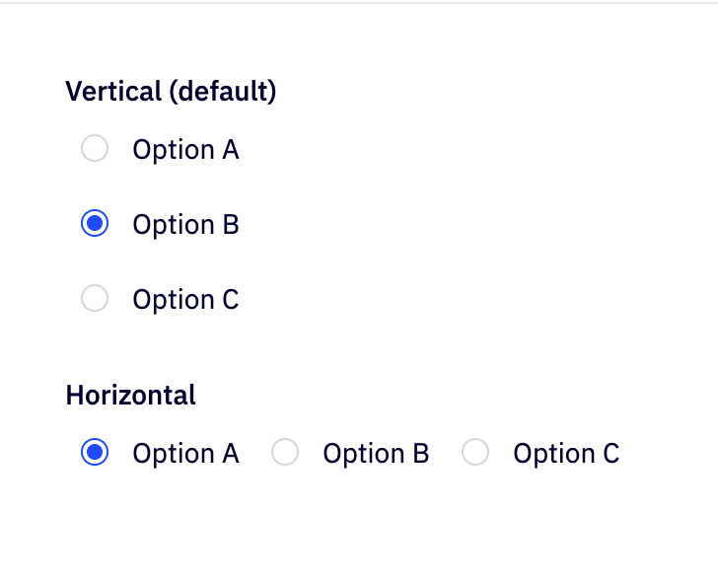Click the blue filled radio in the Vertical list
Viewport: 718px width, 588px height.
coord(94,224)
